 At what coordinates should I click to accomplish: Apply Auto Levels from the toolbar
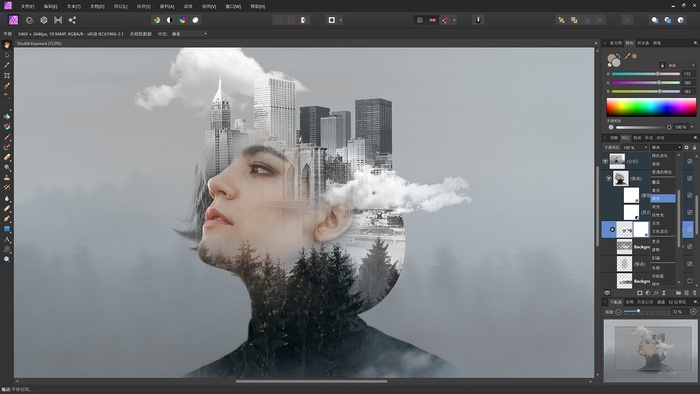pos(157,20)
